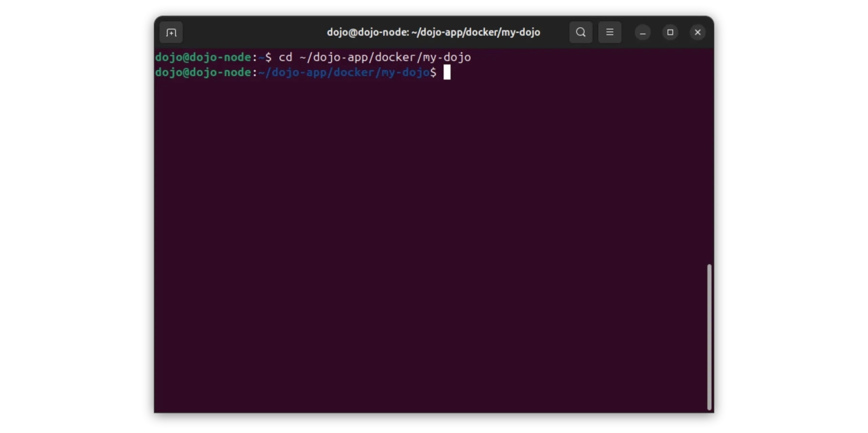Minimize the terminal window
This screenshot has height=433, width=868.
pos(643,33)
